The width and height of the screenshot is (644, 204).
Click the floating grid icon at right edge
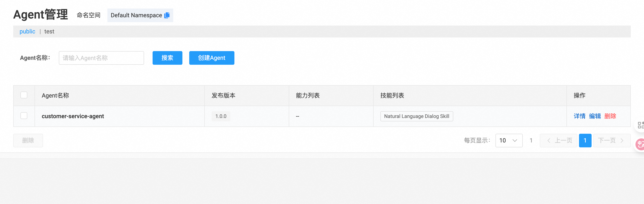pyautogui.click(x=640, y=125)
